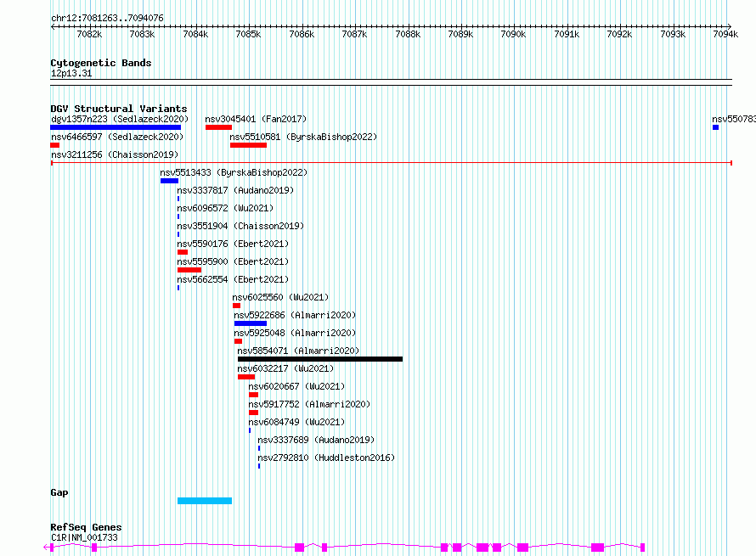Open nsv6020667 (Wu2021) variant
756x556 pixels.
coord(296,386)
